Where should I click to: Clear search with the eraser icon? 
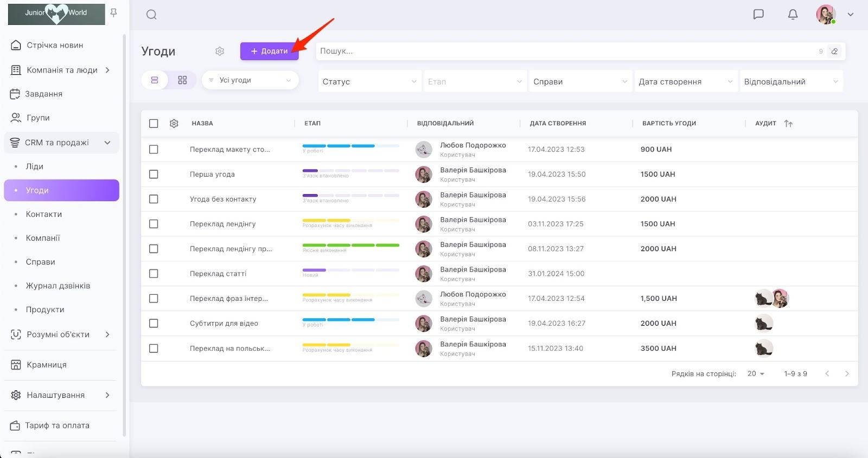tap(834, 51)
